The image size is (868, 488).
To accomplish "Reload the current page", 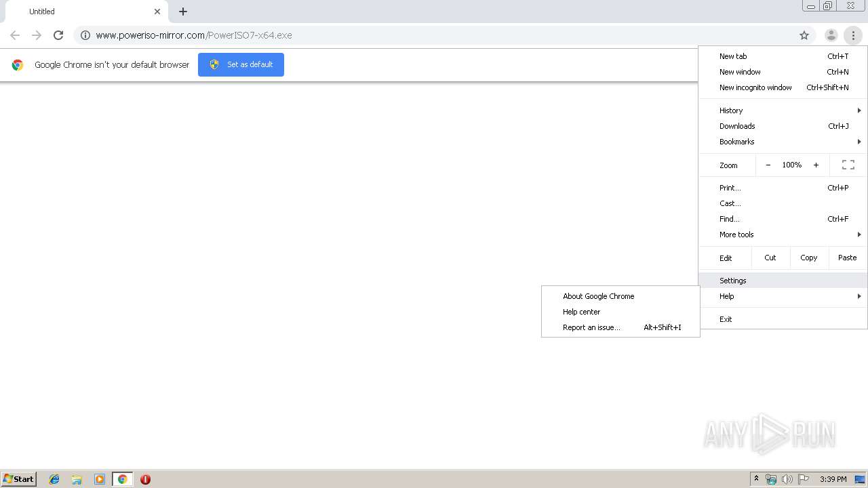I will [x=58, y=35].
